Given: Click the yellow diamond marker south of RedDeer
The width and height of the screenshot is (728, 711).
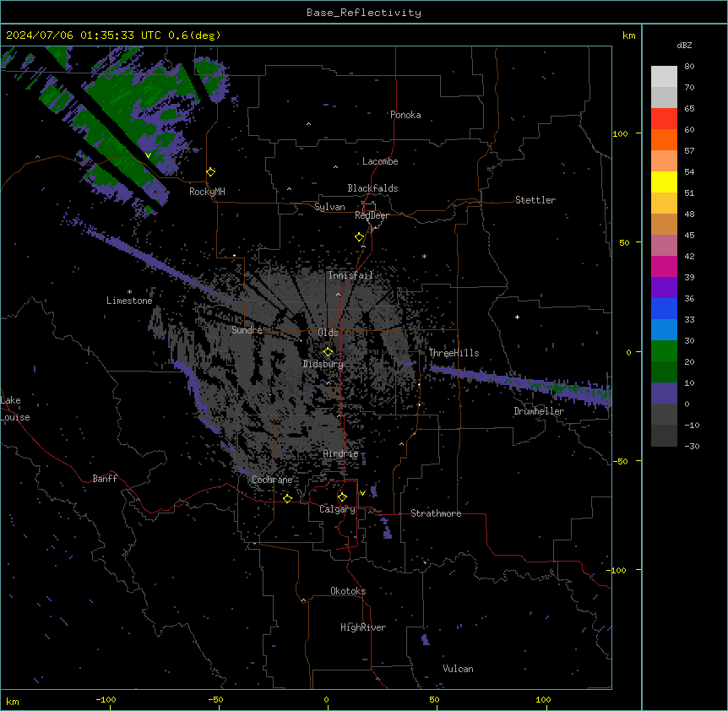Looking at the screenshot, I should click(360, 237).
